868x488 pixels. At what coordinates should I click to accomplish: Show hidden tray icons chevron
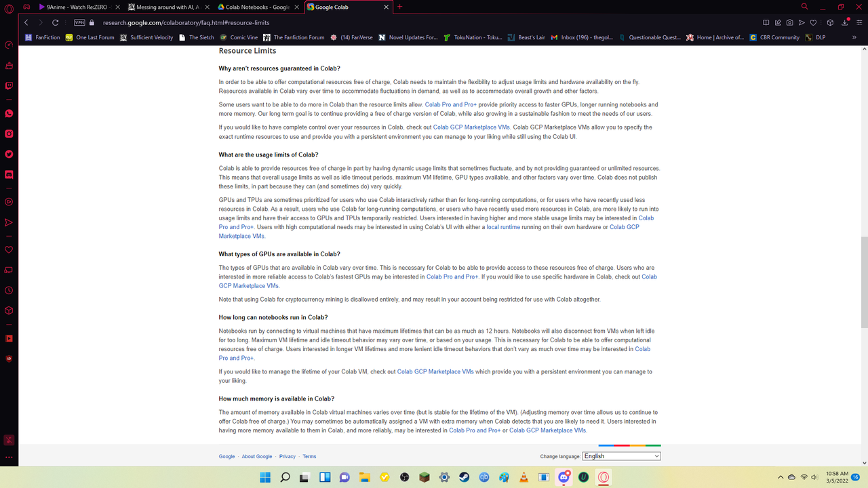coord(781,477)
